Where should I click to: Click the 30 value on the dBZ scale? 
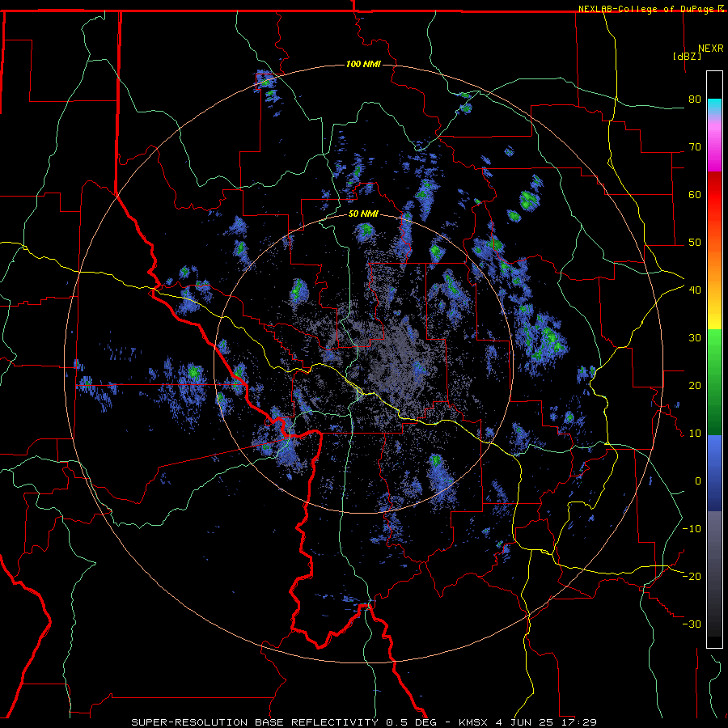[x=695, y=338]
